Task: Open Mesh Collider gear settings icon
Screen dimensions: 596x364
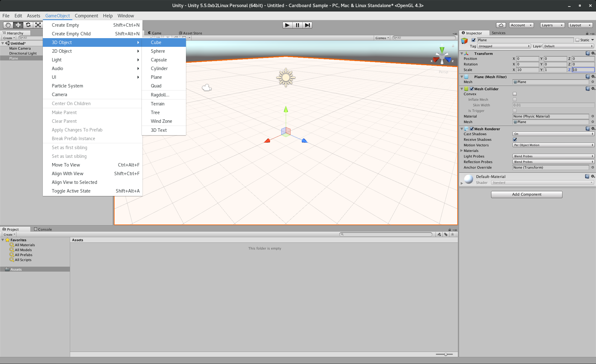Action: coord(593,89)
